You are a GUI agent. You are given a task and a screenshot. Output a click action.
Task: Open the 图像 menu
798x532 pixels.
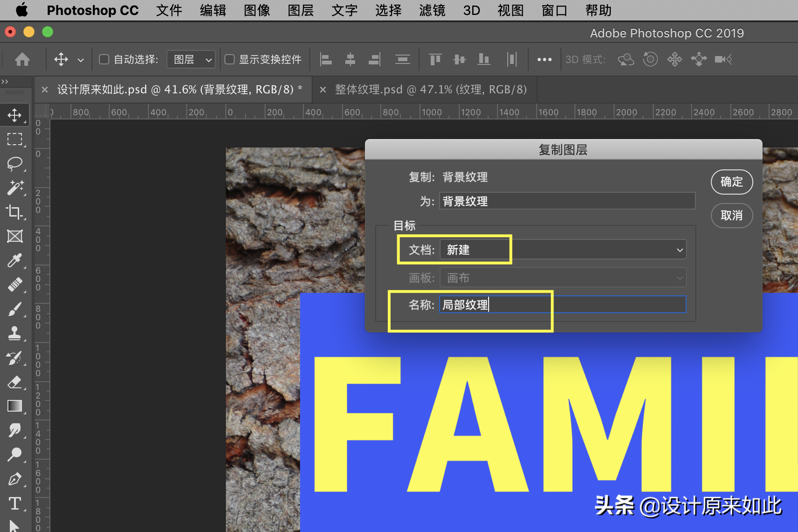257,10
